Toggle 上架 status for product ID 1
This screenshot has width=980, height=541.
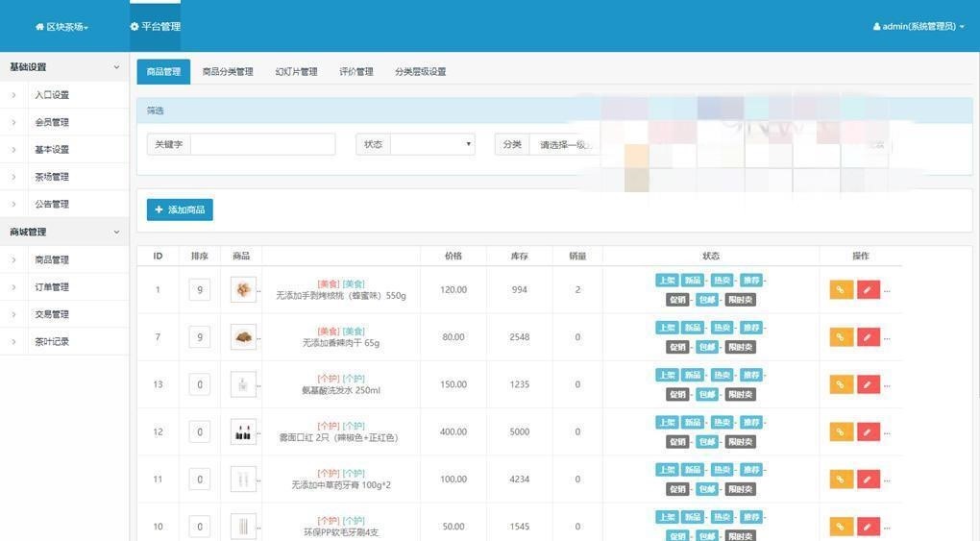667,281
